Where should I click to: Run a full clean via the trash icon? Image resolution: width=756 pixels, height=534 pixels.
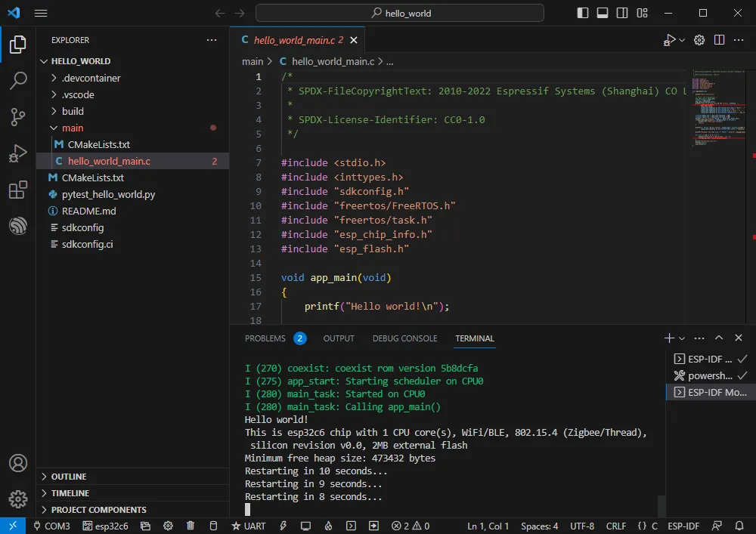point(191,526)
